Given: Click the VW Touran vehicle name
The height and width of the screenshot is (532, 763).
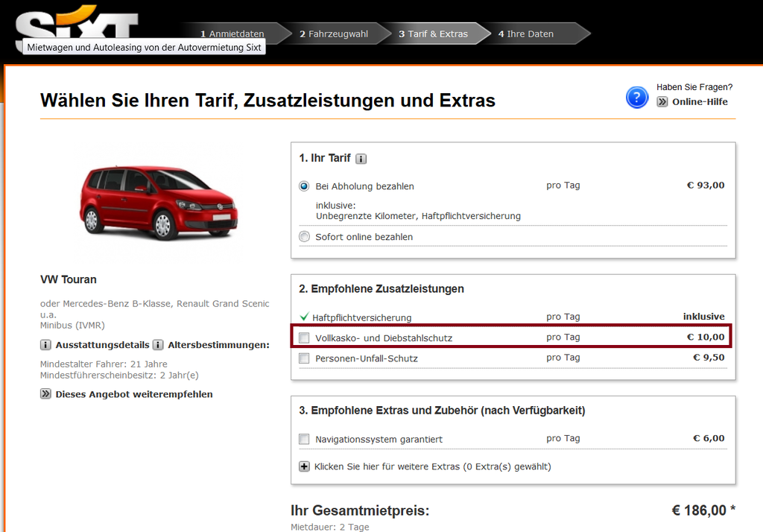Looking at the screenshot, I should click(x=69, y=279).
